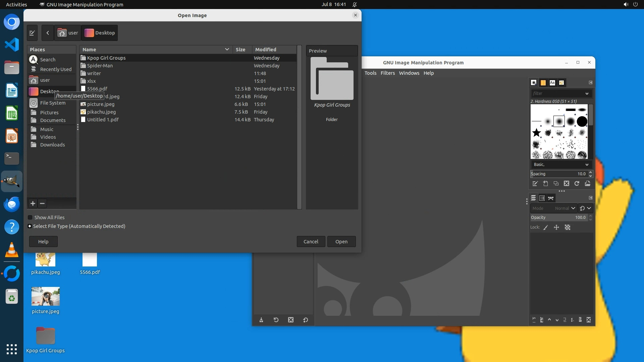Click the duplicate brush icon
This screenshot has width=644, height=362.
tap(556, 184)
